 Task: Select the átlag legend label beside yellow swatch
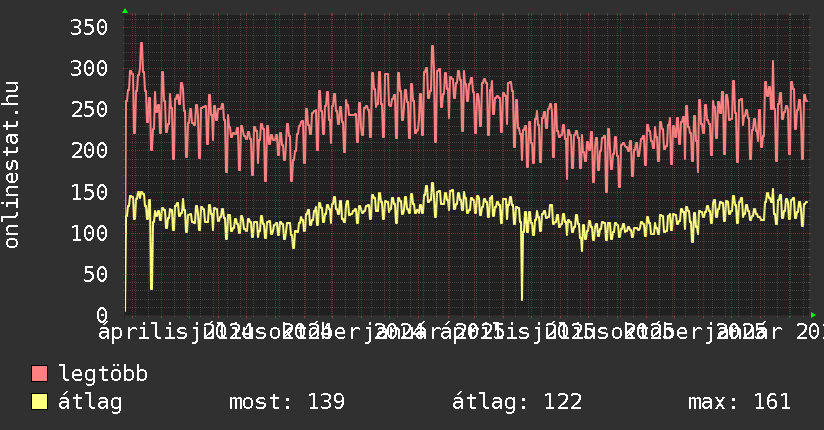[x=90, y=402]
